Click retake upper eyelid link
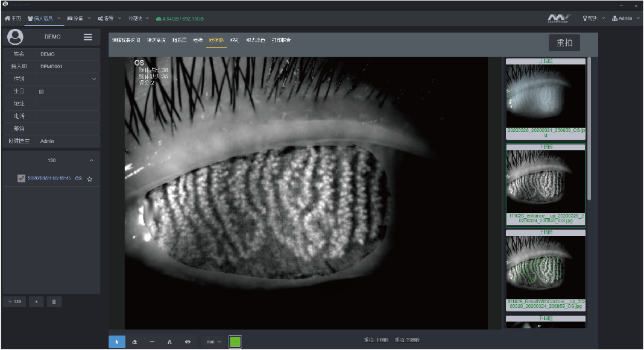644x350 pixels. click(x=376, y=340)
